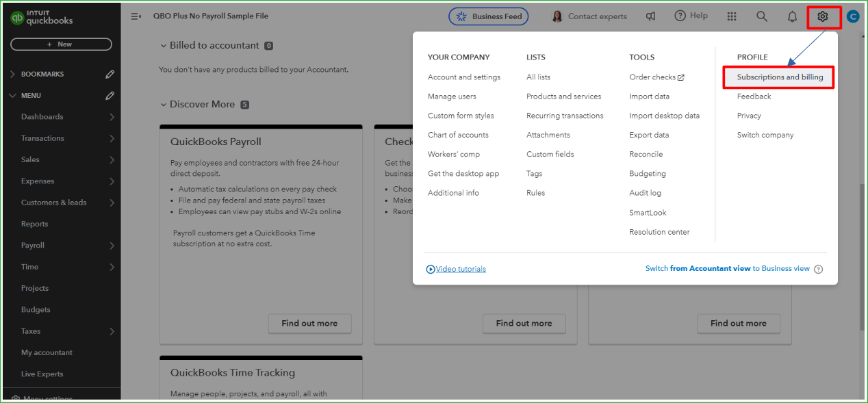
Task: Open the search magnifier icon
Action: coord(761,16)
